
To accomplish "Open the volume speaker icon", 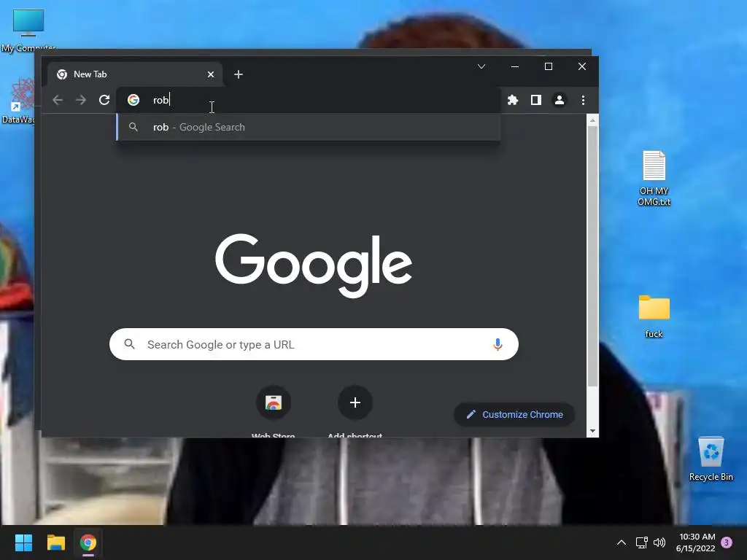I will tap(659, 542).
